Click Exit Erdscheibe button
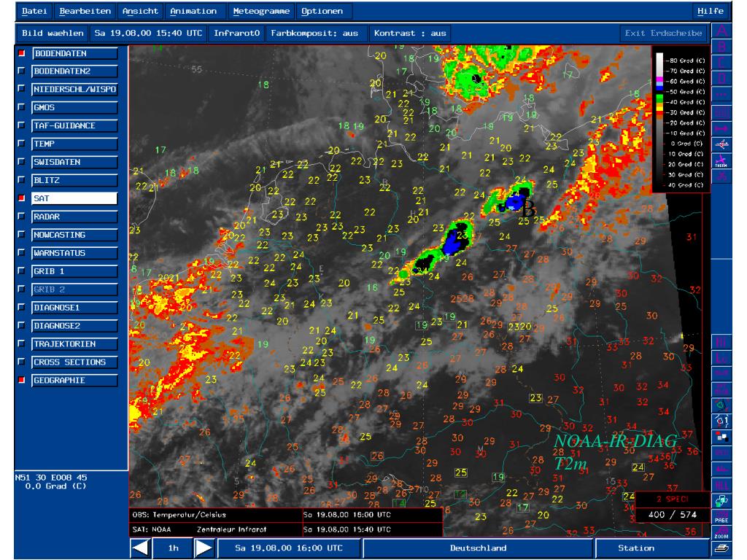Image resolution: width=747 pixels, height=560 pixels. [x=663, y=34]
